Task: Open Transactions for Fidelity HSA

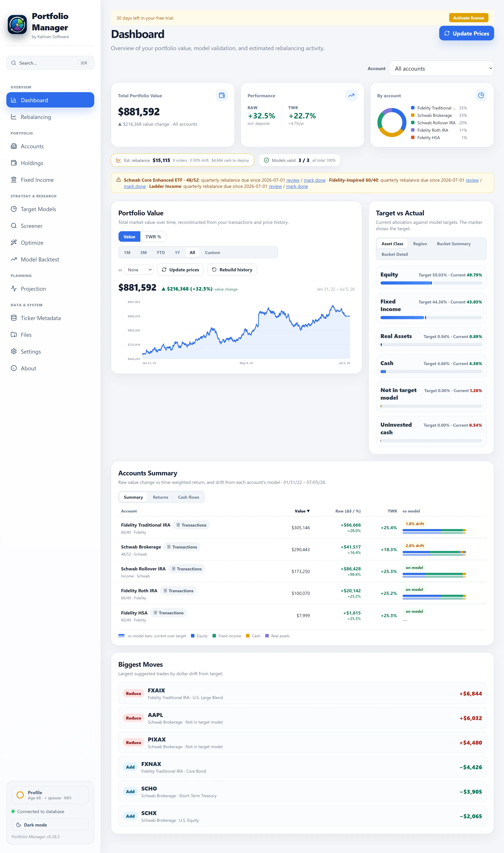Action: coord(169,613)
